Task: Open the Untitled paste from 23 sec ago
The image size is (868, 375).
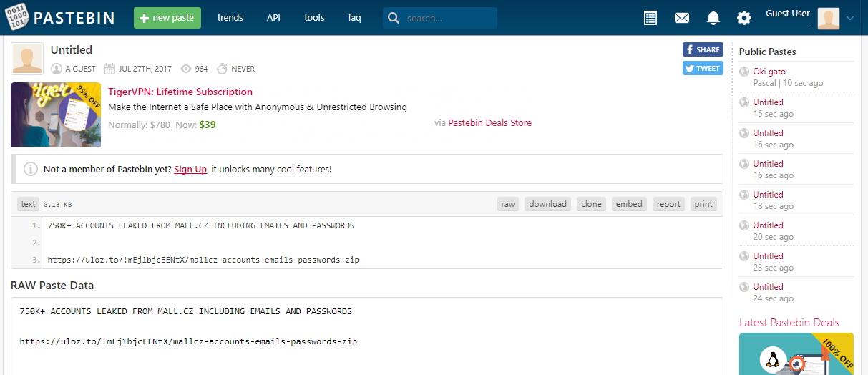Action: pyautogui.click(x=768, y=256)
